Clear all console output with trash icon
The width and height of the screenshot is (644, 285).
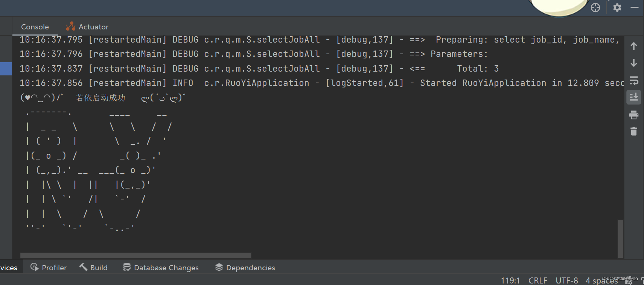[634, 131]
